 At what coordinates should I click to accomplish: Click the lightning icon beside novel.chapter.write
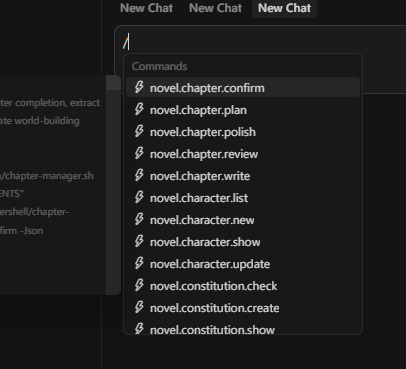point(139,176)
